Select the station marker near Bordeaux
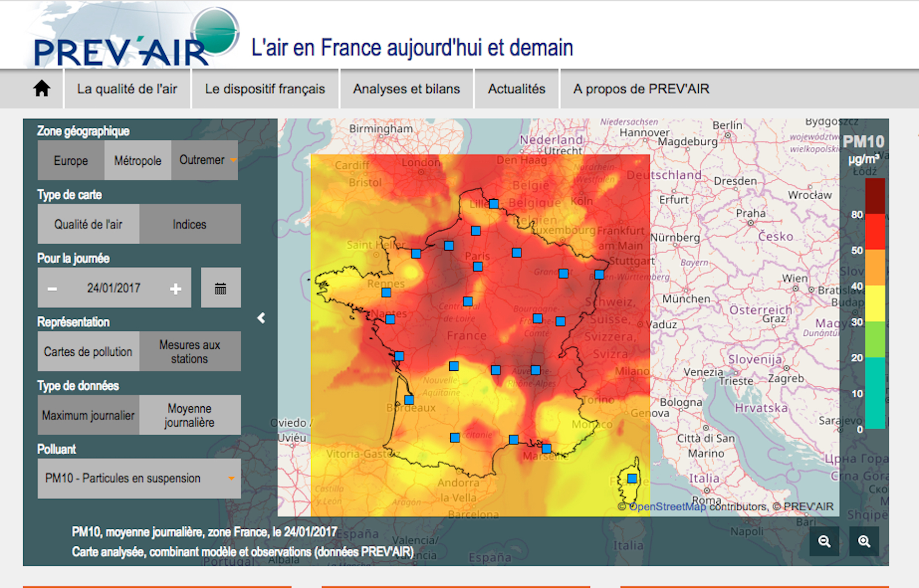Viewport: 919px width, 588px height. pyautogui.click(x=409, y=400)
